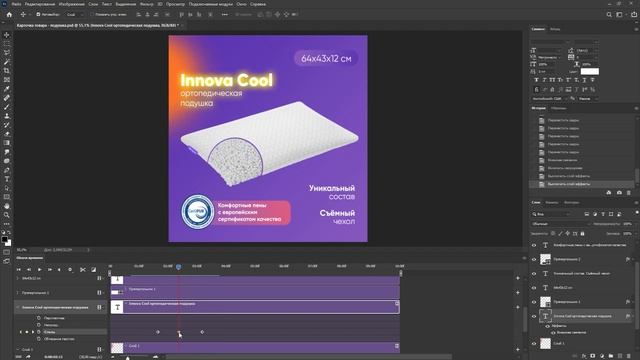Click the blue playhead marker on the time ruler
This screenshot has height=360, width=640.
[178, 267]
